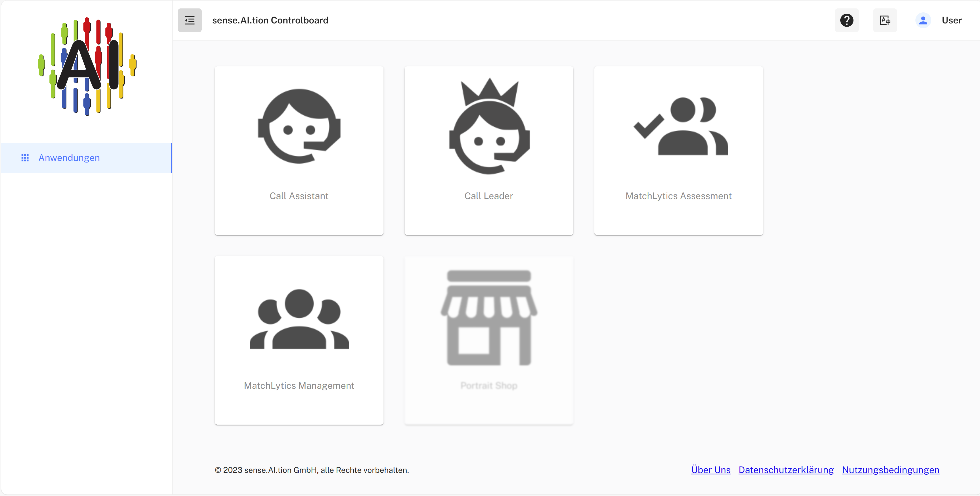Select Anwendungen in the sidebar
The image size is (980, 496).
point(86,158)
